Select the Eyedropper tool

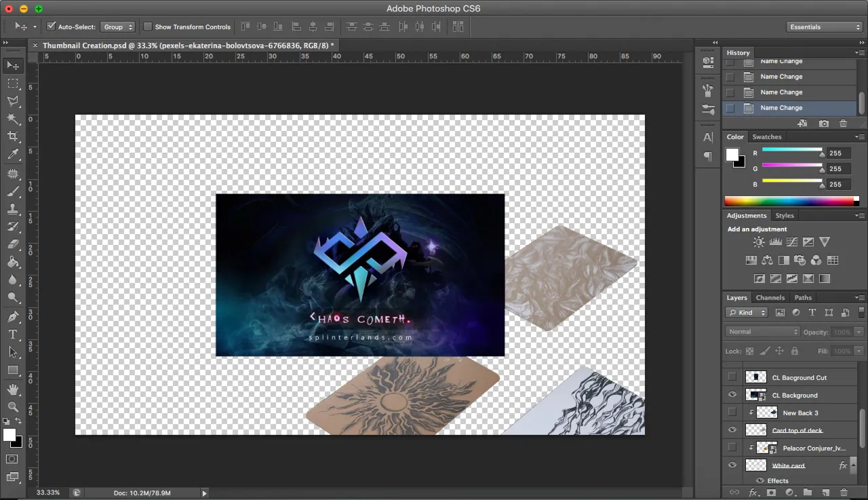[x=13, y=155]
